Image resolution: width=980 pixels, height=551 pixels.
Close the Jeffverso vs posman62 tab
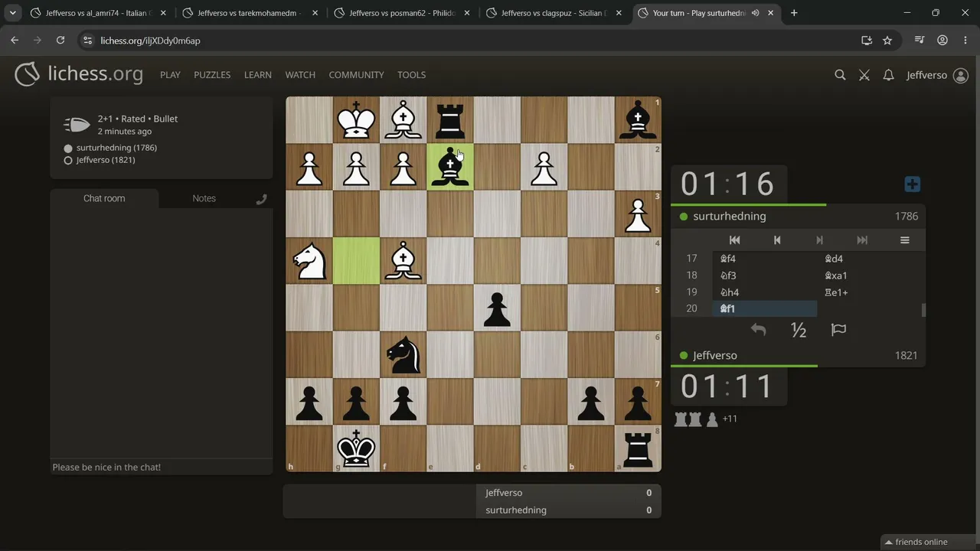(467, 13)
